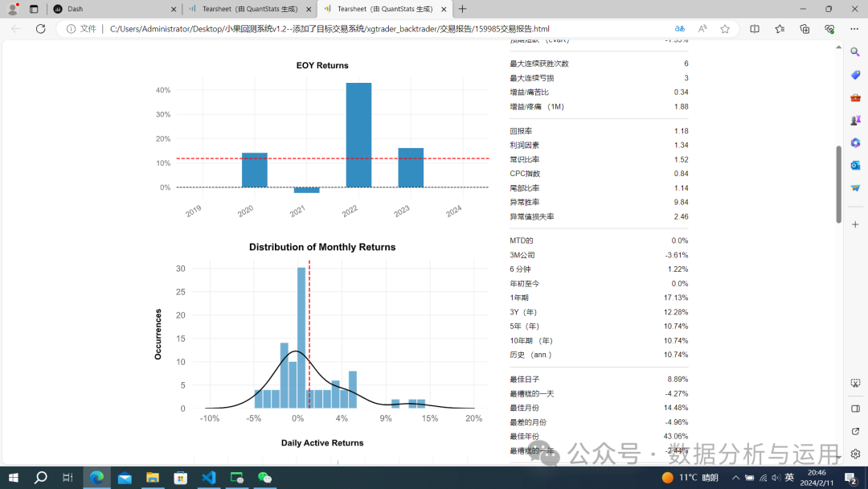
Task: Click the CPC指数 metric label
Action: click(524, 174)
